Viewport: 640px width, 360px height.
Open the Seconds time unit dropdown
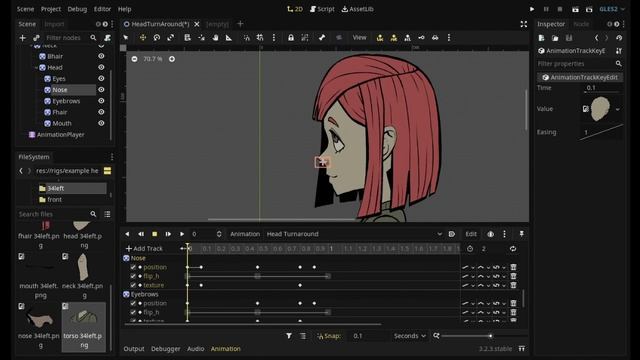pyautogui.click(x=410, y=336)
